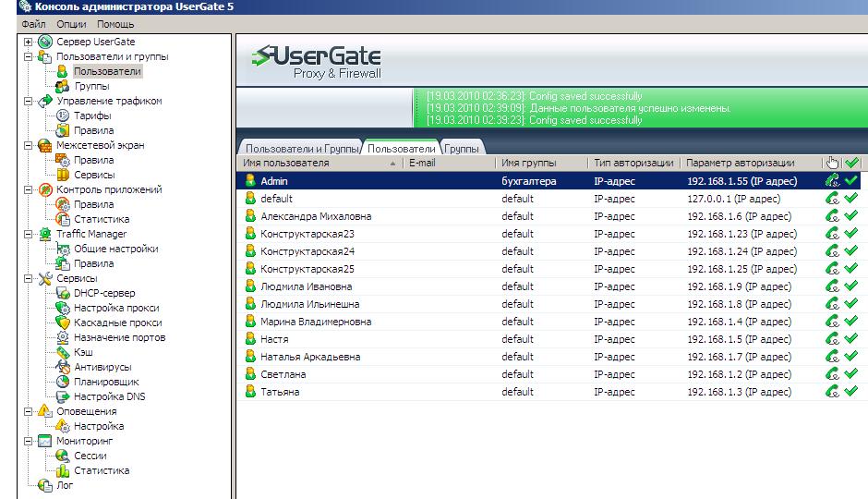Click the Кэш icon
Viewport: 868px width, 499px height.
(x=63, y=352)
